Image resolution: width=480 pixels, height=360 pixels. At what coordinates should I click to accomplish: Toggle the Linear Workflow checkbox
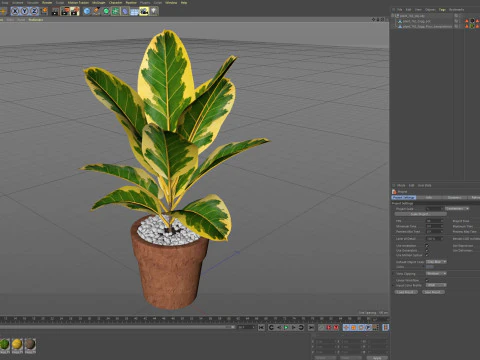(x=427, y=280)
